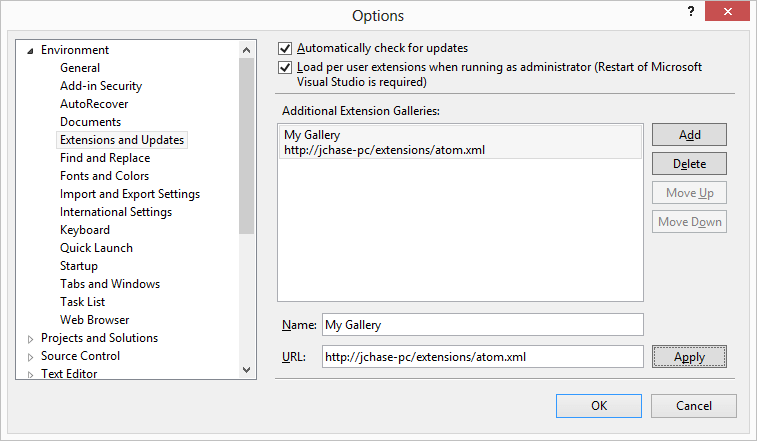Click the Name text field
Screen dimensions: 757x441
(482, 325)
